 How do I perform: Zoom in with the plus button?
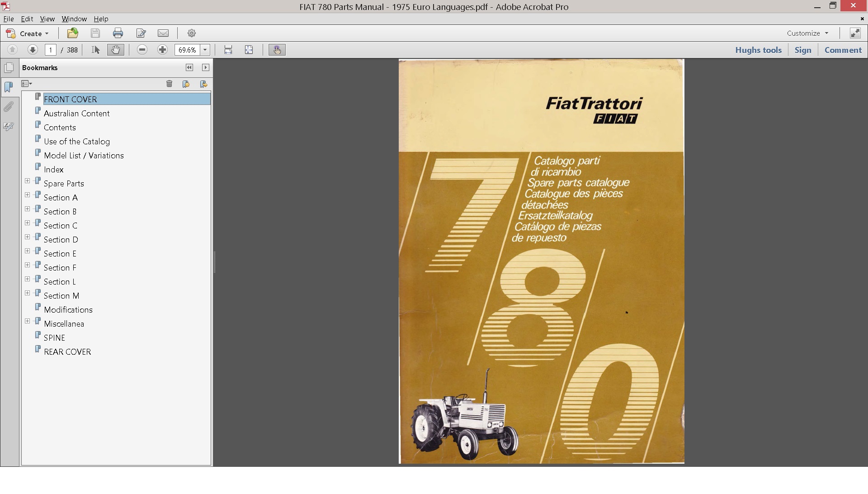pos(162,50)
